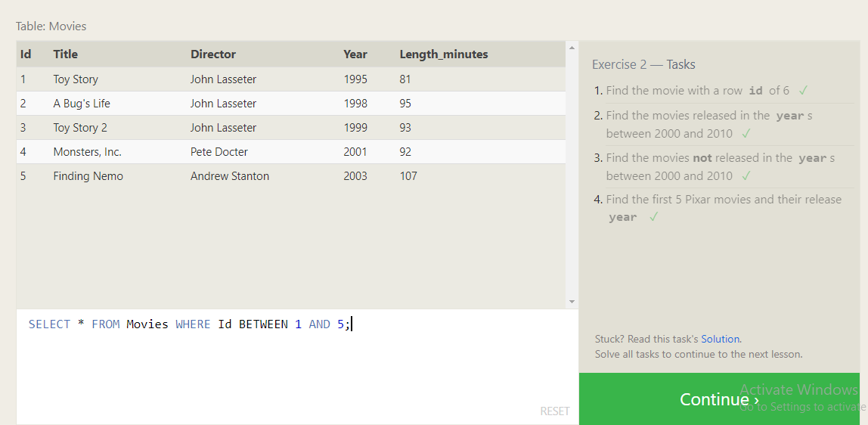Click 'Solve all tasks to continue' text
This screenshot has width=868, height=425.
[x=699, y=354]
